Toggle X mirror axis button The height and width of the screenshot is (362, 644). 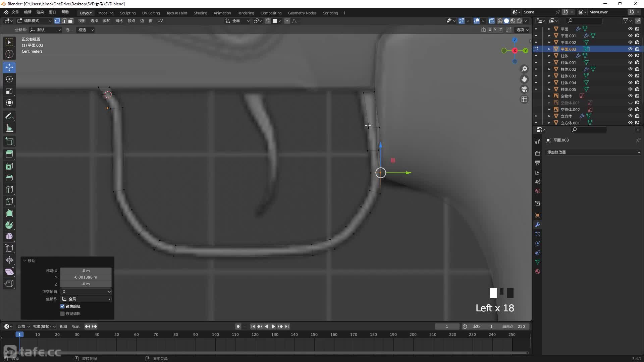point(490,30)
